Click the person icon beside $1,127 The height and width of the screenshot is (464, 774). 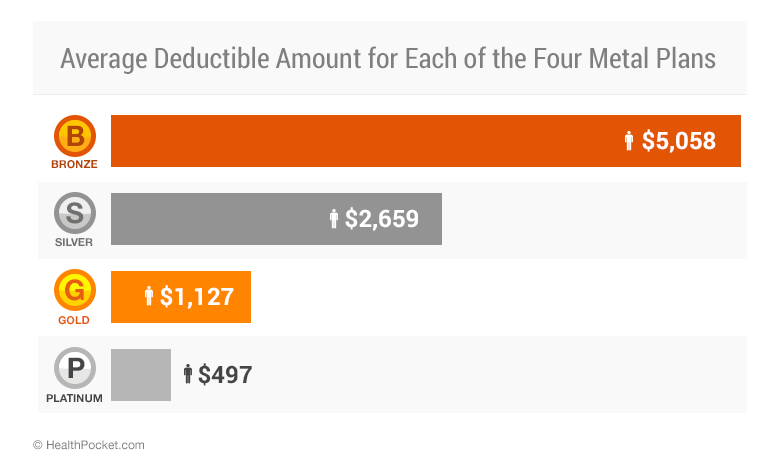[149, 296]
